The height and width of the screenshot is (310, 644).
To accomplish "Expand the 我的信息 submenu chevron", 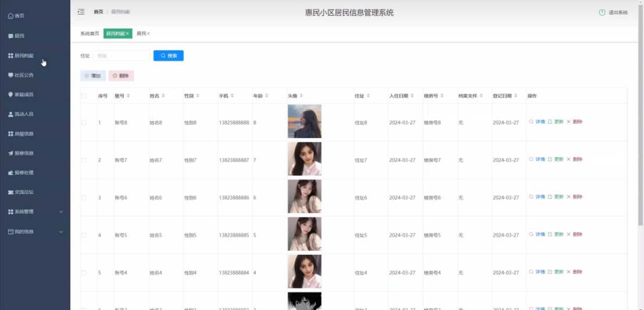I will tap(61, 232).
